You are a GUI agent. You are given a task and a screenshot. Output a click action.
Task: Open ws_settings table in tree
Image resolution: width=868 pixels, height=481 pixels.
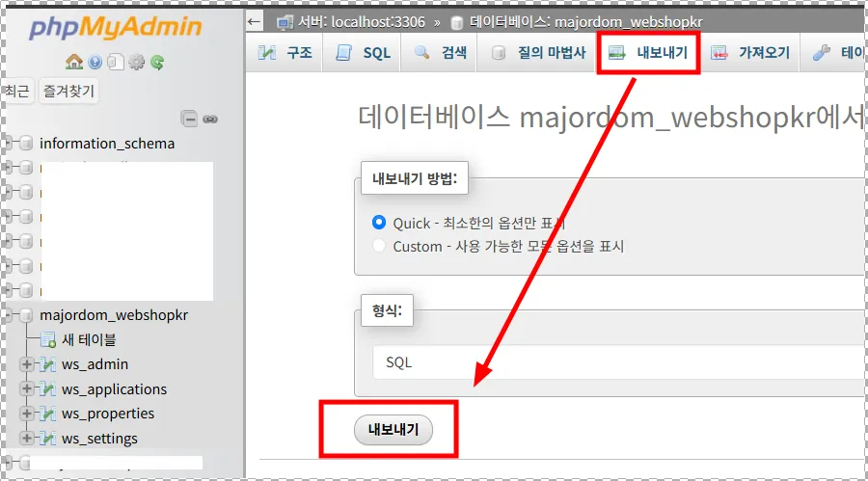(99, 439)
